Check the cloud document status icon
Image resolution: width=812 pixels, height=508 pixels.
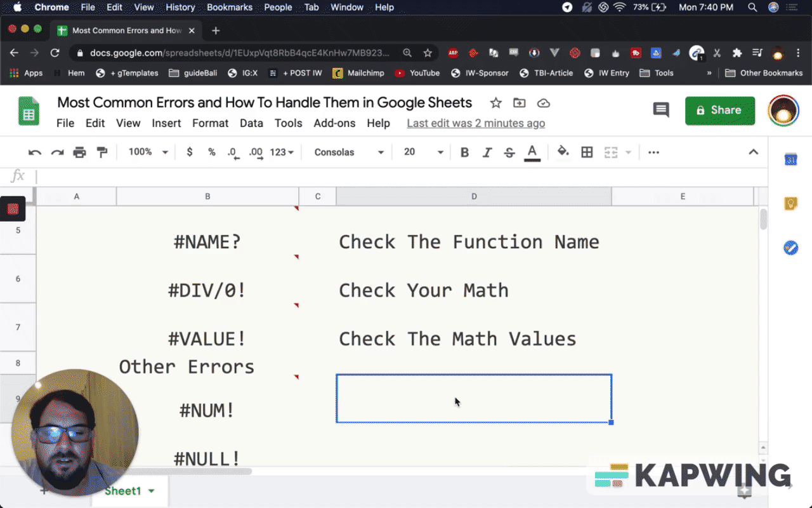pyautogui.click(x=544, y=103)
